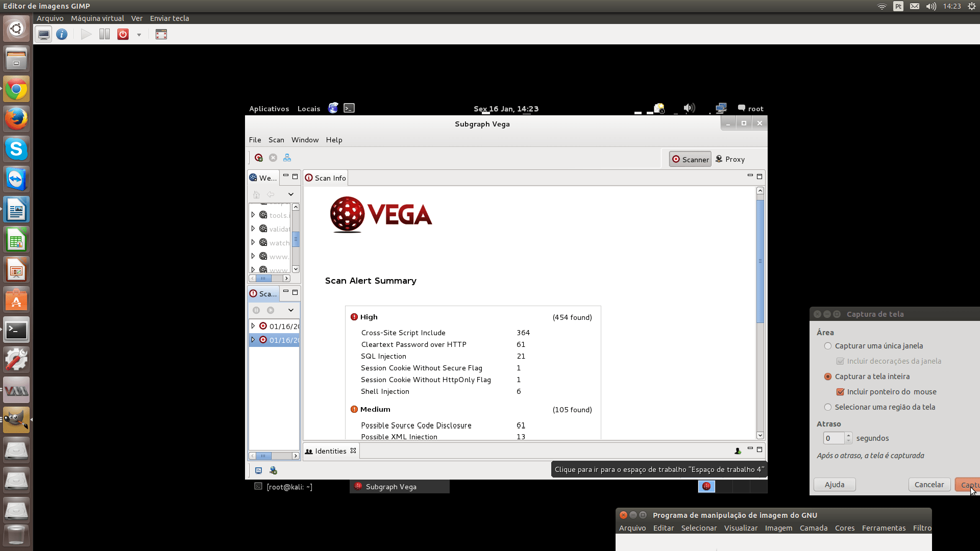
Task: Open the Scan panel view menu chevron
Action: [290, 310]
